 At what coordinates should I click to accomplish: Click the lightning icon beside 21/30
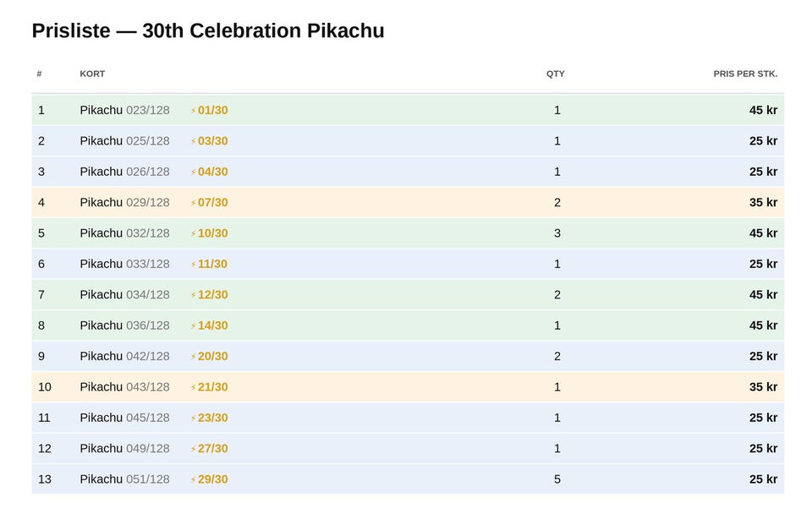point(193,387)
